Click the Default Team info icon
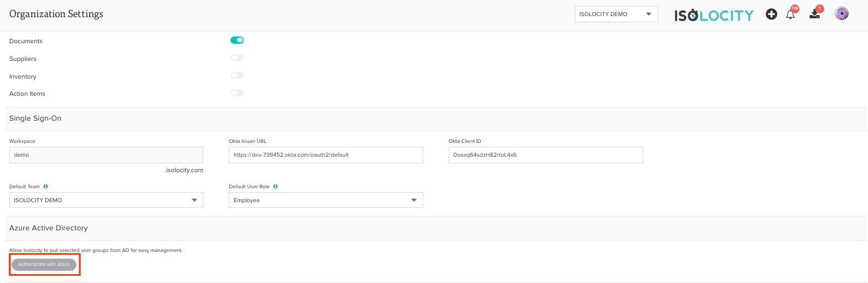 tap(45, 187)
